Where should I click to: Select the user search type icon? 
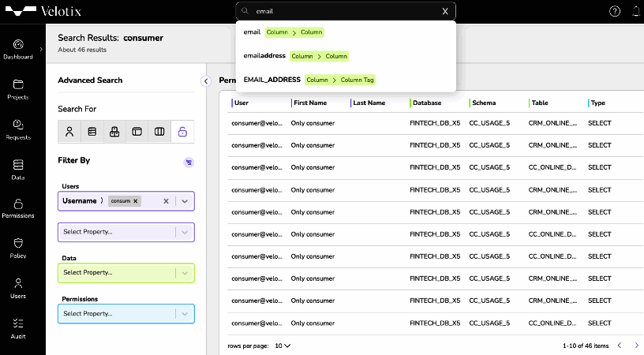click(69, 132)
